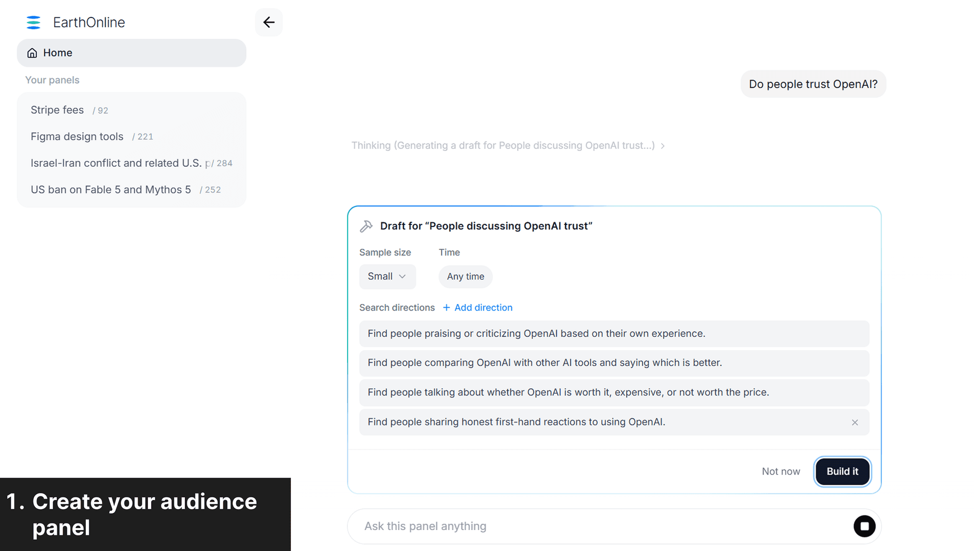Stop generation with the stop button
980x551 pixels.
(x=865, y=526)
